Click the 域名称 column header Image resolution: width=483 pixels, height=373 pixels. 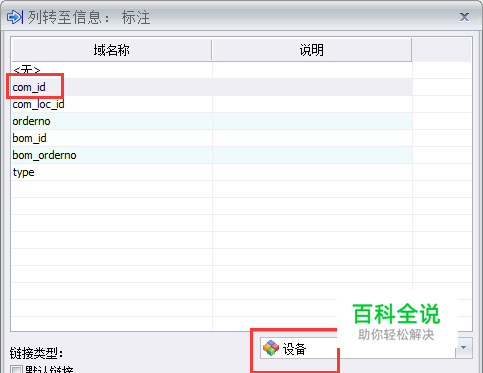111,50
